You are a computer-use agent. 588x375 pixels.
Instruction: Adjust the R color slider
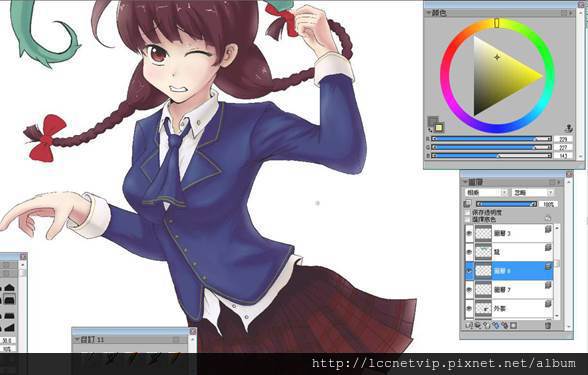(491, 139)
